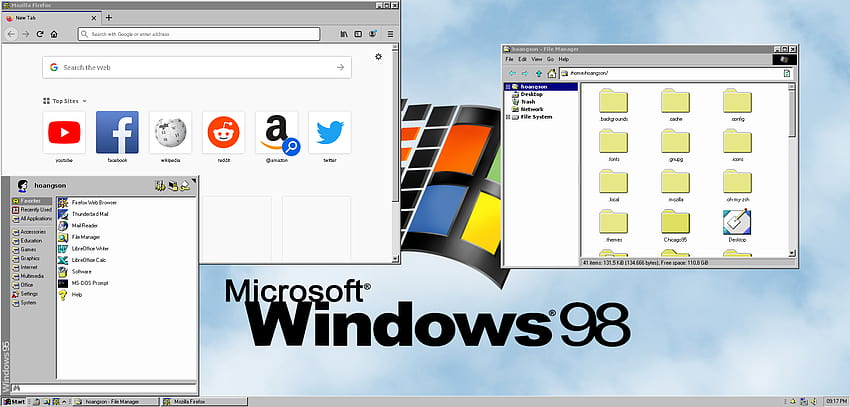Click File Manager scrollbar down arrow
The width and height of the screenshot is (850, 407).
click(x=792, y=253)
